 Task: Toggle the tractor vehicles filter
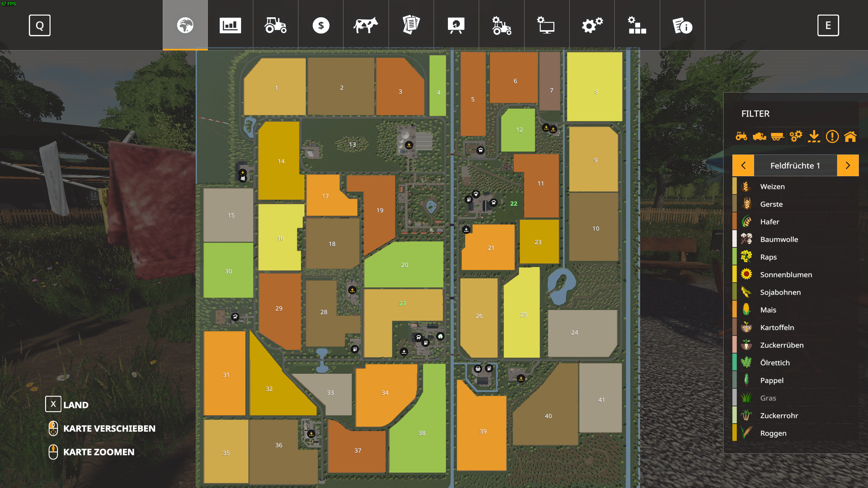[741, 137]
